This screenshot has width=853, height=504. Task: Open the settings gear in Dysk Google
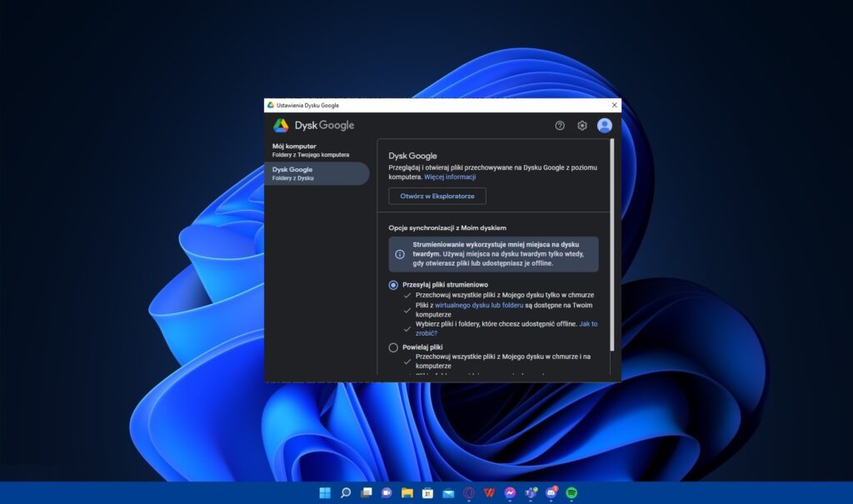[582, 126]
